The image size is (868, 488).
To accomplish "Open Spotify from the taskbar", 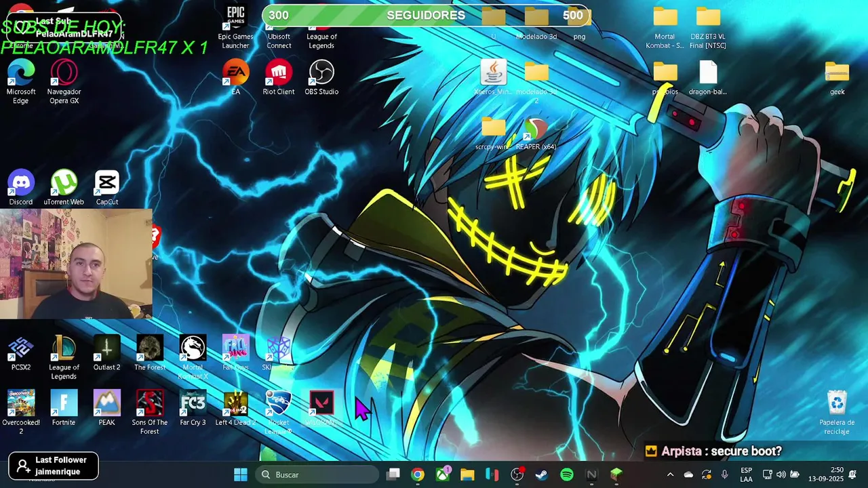I will (567, 474).
